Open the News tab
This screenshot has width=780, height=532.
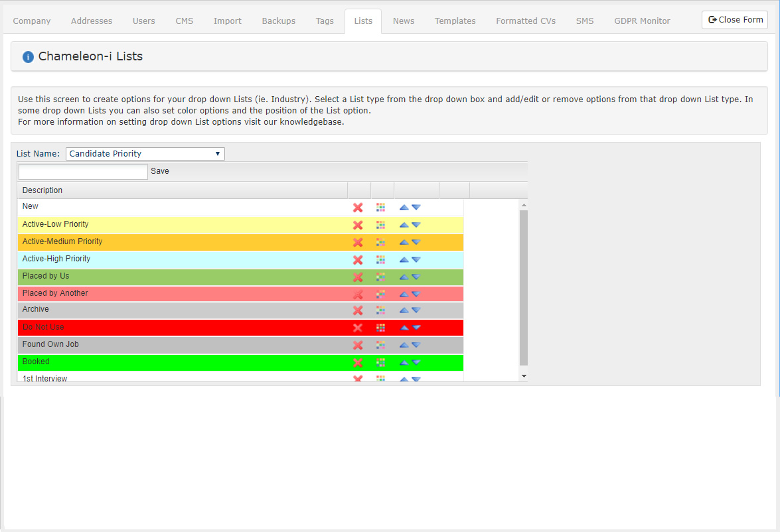point(404,21)
